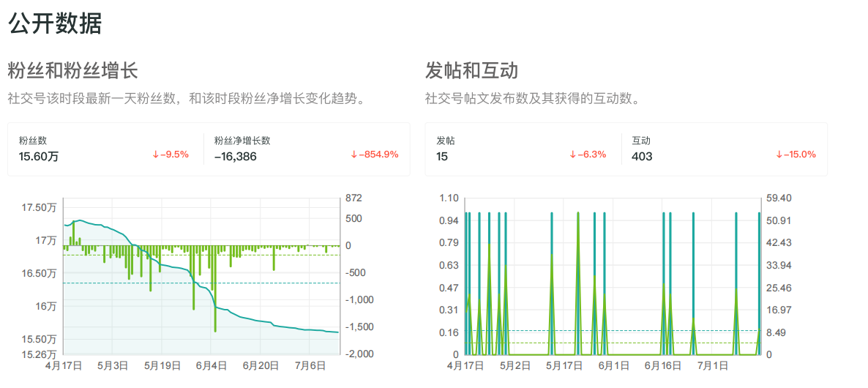Click the 403 interactions value
This screenshot has width=868, height=388.
click(x=642, y=156)
